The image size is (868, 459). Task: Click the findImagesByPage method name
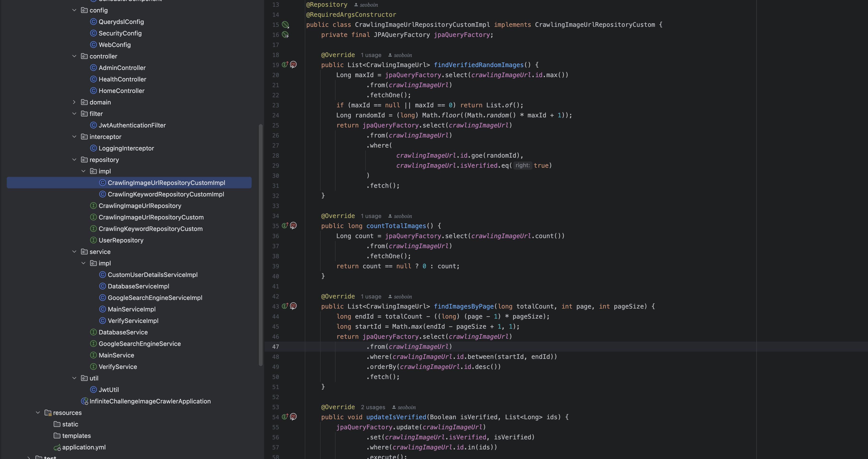click(464, 306)
